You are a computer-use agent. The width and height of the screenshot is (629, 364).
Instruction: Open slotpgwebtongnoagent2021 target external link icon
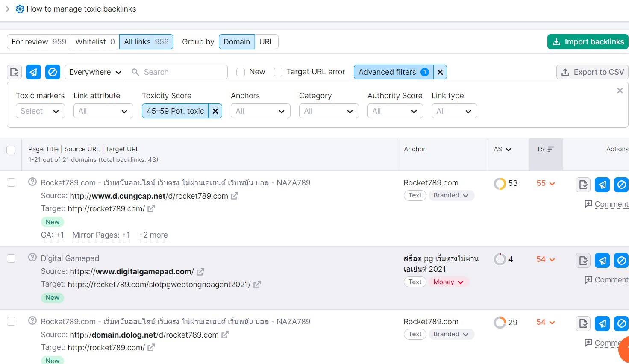257,285
